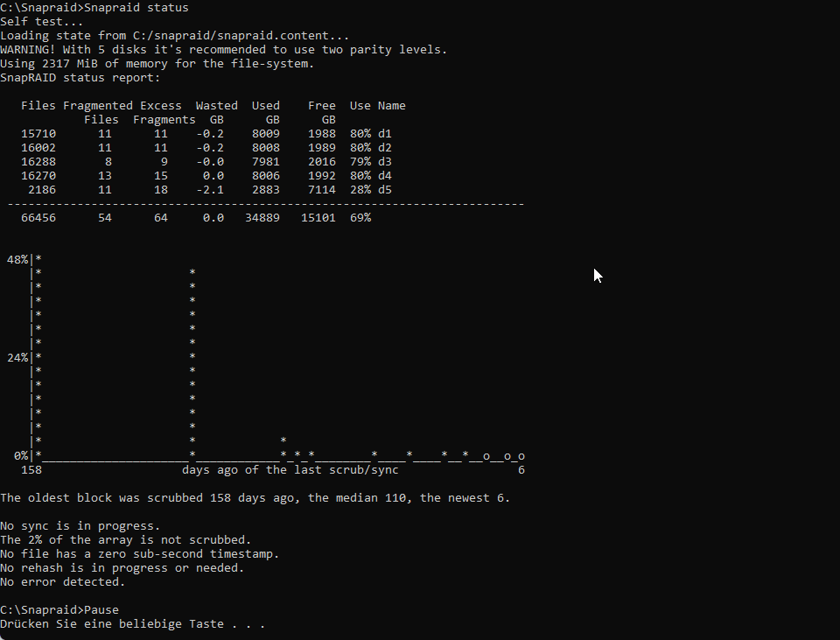Screen dimensions: 840x640
Task: Click wasted value -2.1 in d5 row
Action: [209, 189]
